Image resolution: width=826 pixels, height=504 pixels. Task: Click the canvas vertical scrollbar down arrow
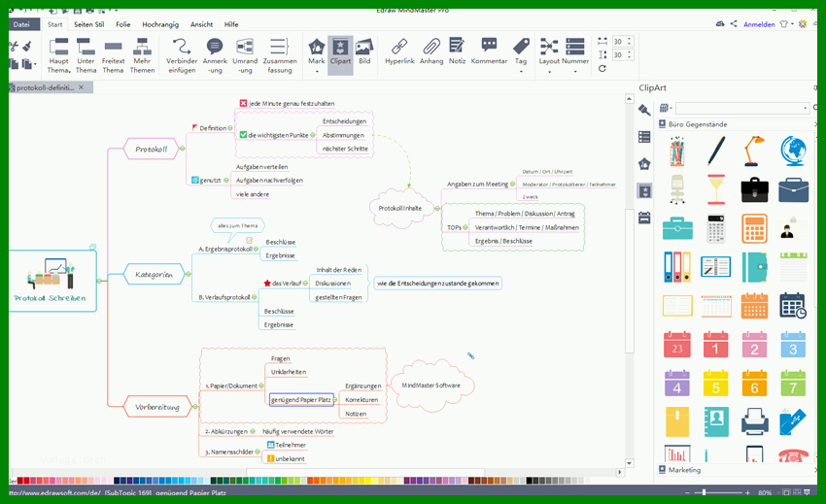(x=629, y=463)
